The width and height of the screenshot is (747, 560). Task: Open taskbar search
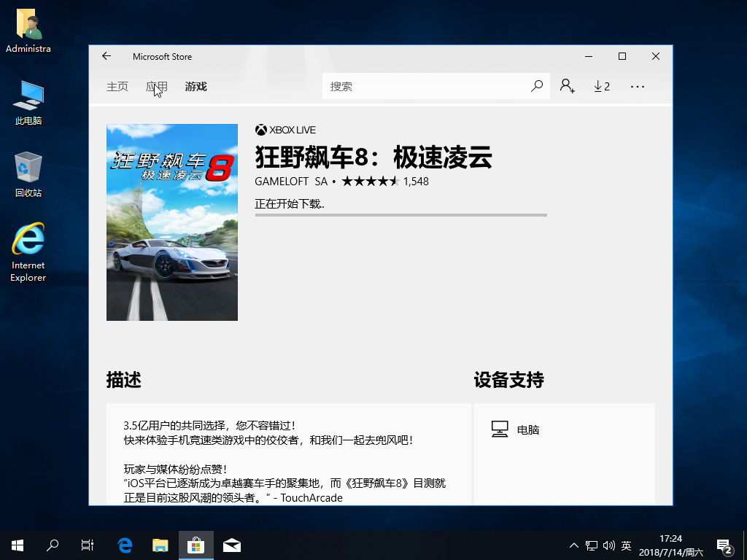tap(53, 545)
